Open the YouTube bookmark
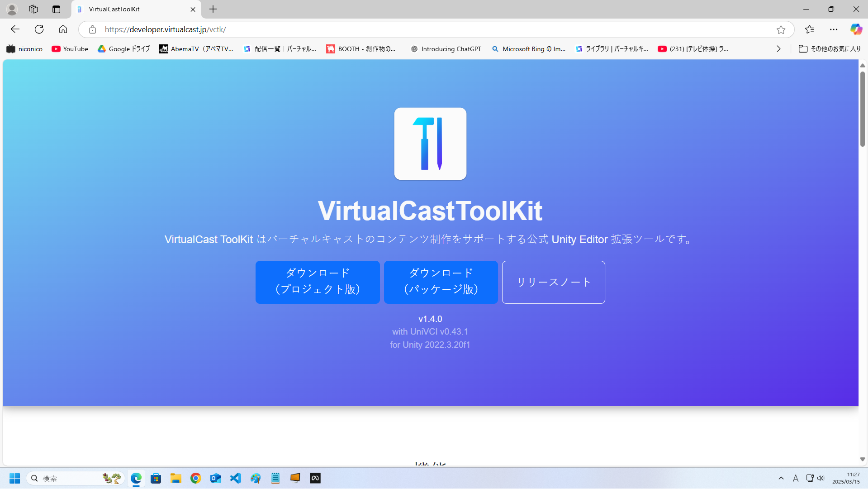The width and height of the screenshot is (868, 489). (x=70, y=49)
